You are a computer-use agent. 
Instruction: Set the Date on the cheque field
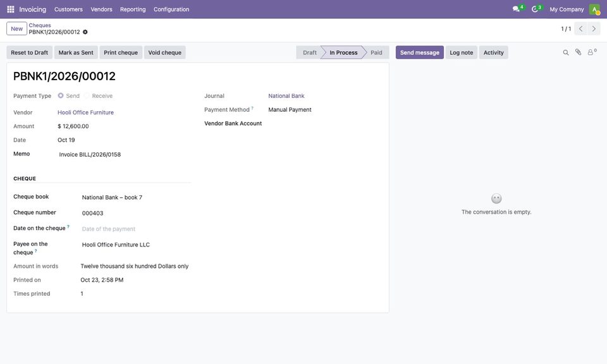click(136, 229)
